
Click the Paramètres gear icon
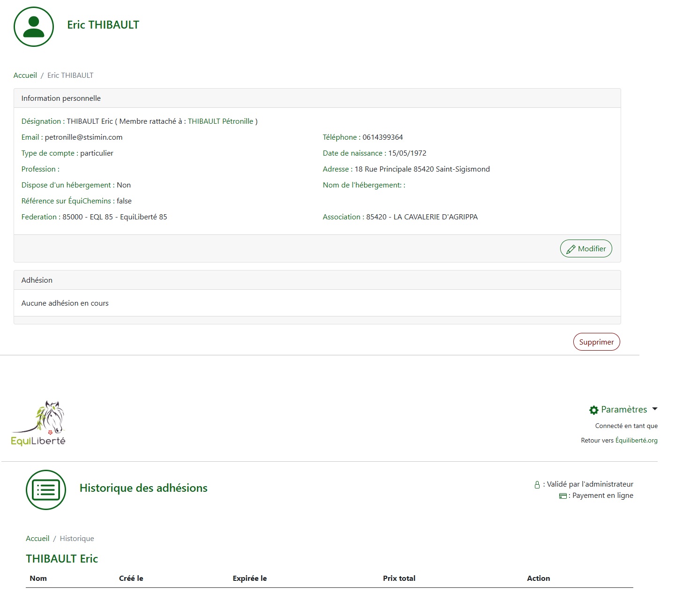[x=593, y=410]
